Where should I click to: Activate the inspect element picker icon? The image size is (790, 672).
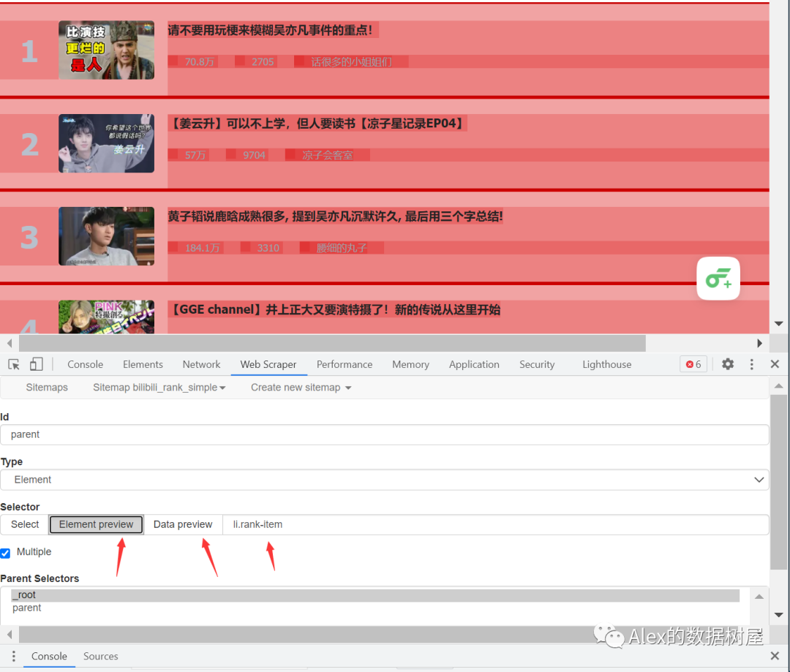pos(14,364)
